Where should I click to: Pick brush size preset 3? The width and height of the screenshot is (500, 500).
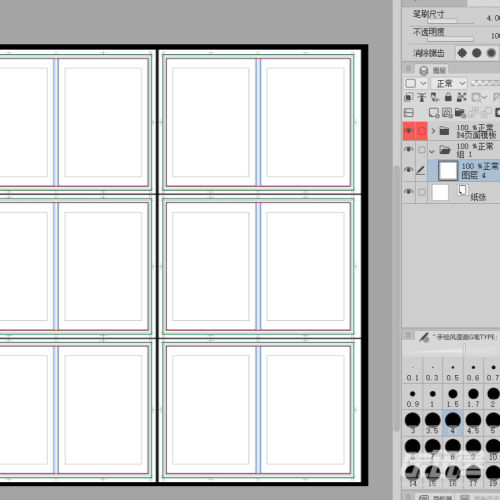point(412,423)
